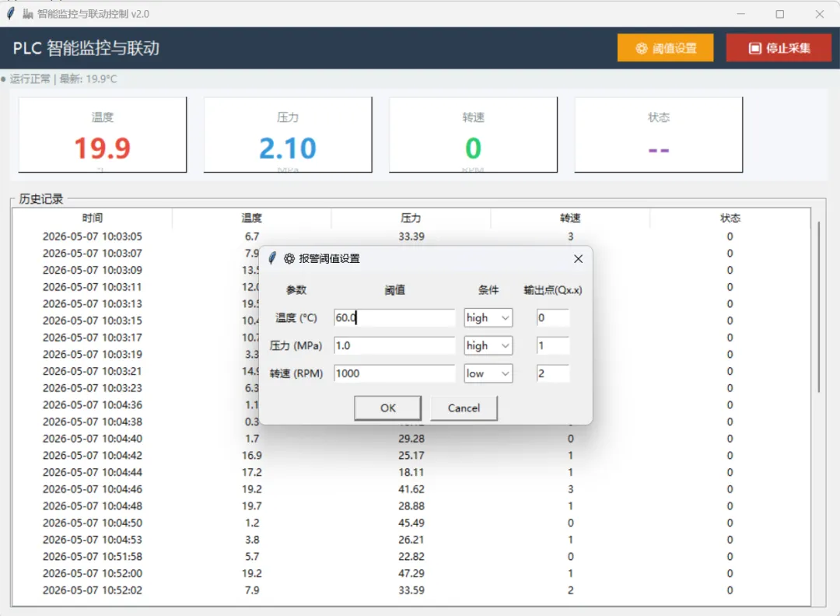Select the row 2026-05-07 10:04:36
Screen dimensions: 840x616
point(411,405)
